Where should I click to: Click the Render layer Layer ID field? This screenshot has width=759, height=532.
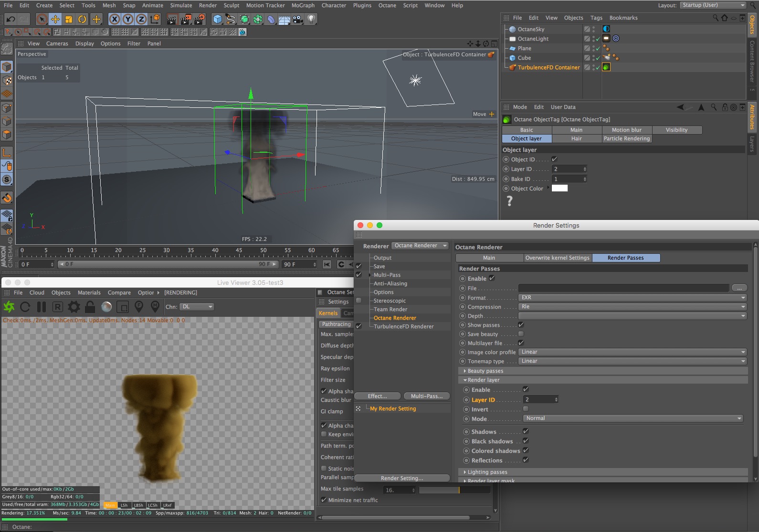coord(541,399)
